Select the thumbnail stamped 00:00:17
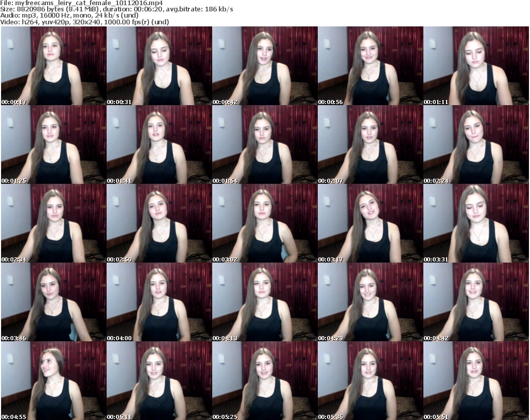 54,66
